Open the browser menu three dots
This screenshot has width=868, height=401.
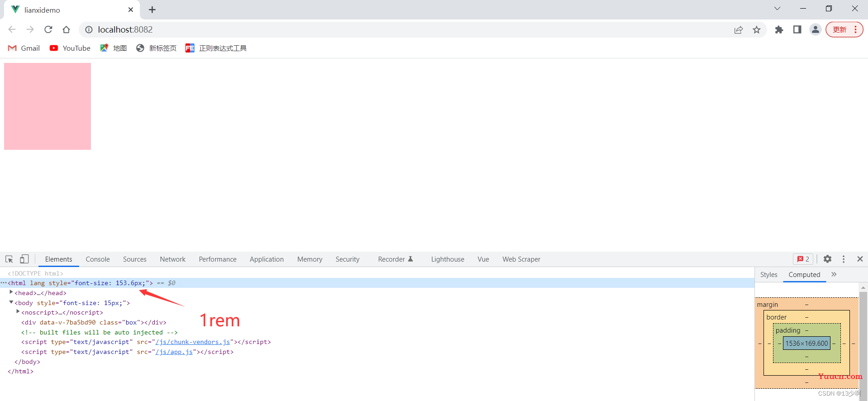click(856, 29)
